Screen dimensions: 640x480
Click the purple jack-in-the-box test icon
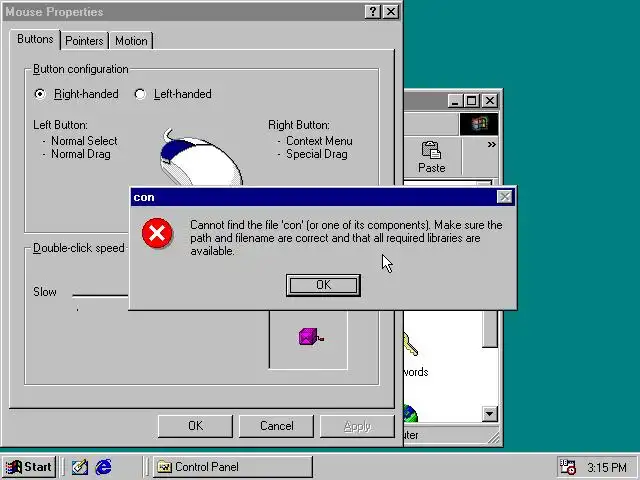pyautogui.click(x=311, y=337)
